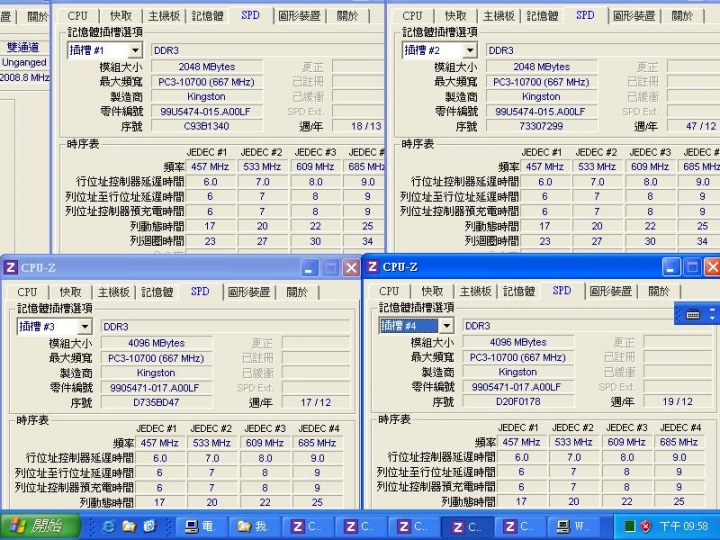Screen dimensions: 720x540
Task: Open the 快取 tab in slot #1 window
Action: pyautogui.click(x=121, y=16)
